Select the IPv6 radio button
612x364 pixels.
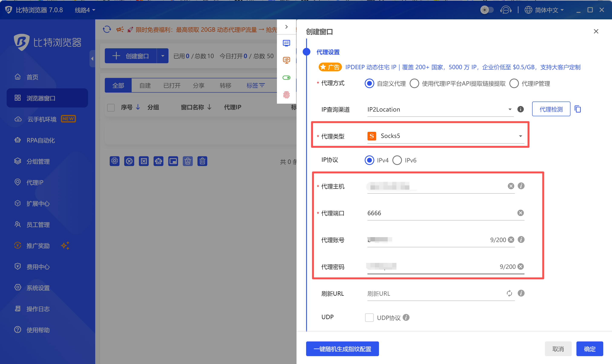point(397,161)
